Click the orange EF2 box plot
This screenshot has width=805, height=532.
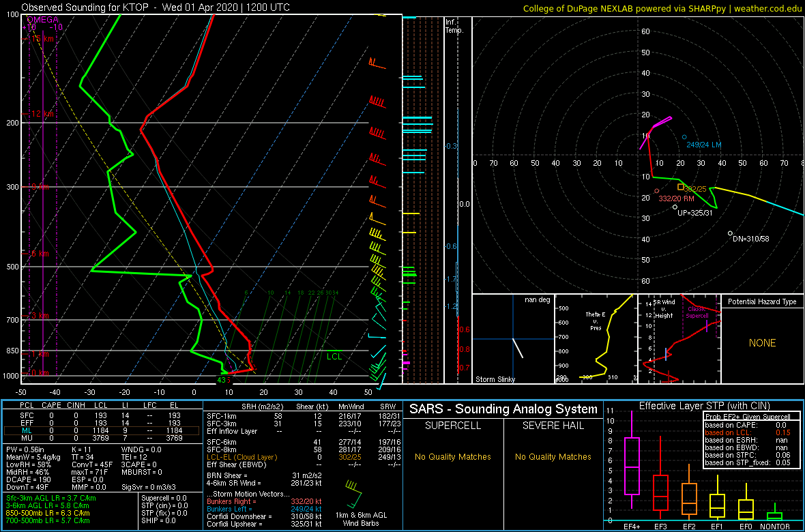(690, 492)
